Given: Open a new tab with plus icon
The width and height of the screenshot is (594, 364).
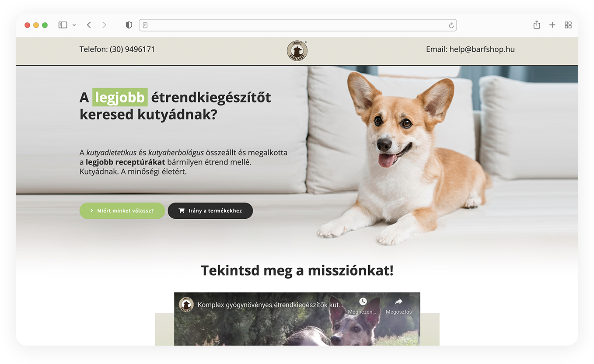Looking at the screenshot, I should pos(552,25).
